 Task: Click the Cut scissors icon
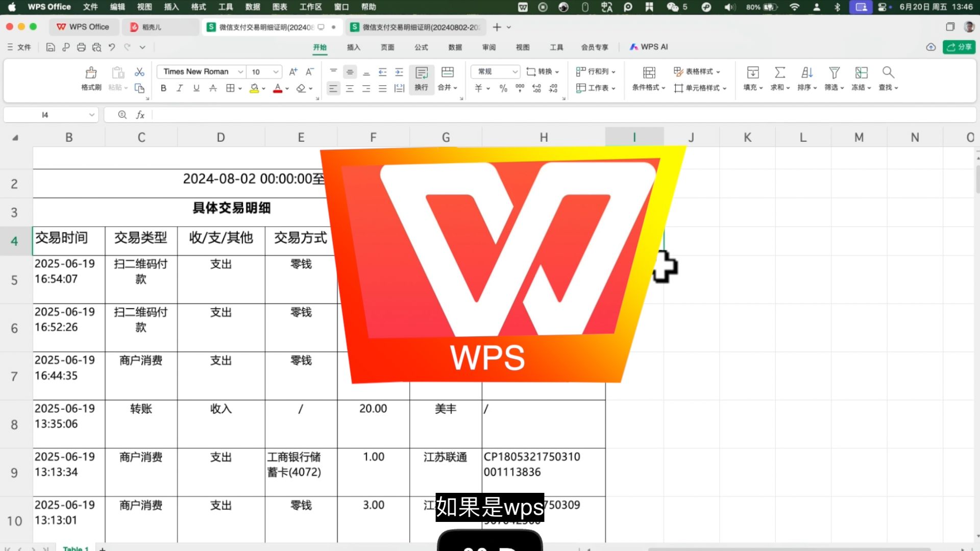click(x=139, y=72)
